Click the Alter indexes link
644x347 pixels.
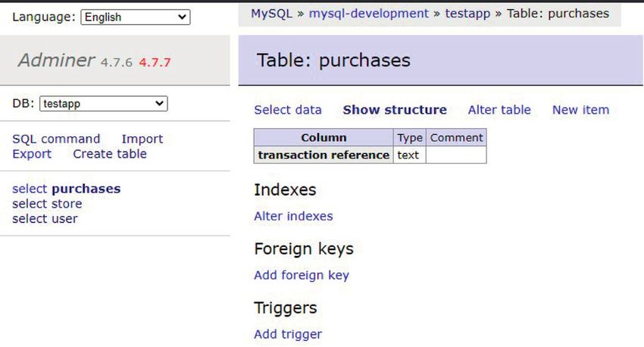click(293, 216)
